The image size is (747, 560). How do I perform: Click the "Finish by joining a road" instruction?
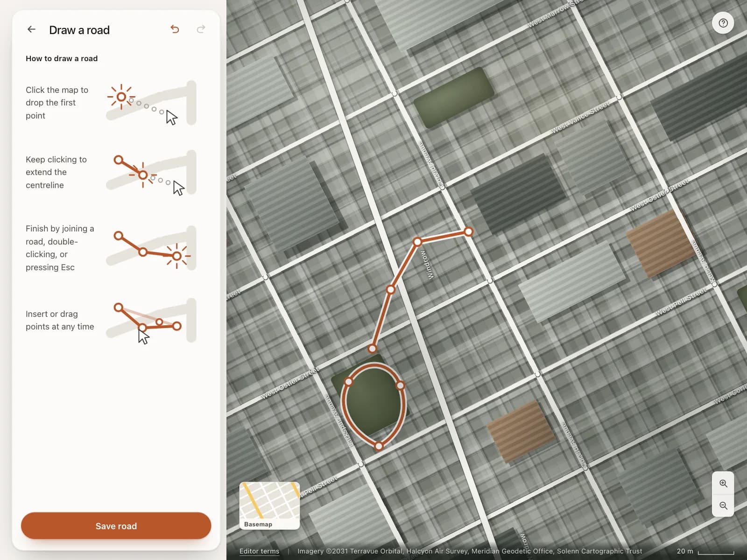coord(60,248)
